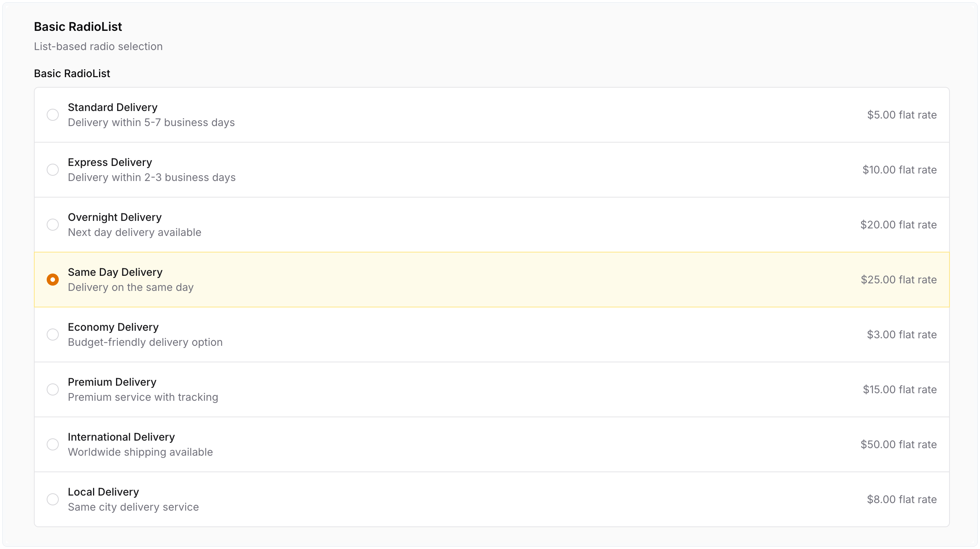Click the $15.00 flat rate price
Image resolution: width=980 pixels, height=549 pixels.
pos(899,389)
